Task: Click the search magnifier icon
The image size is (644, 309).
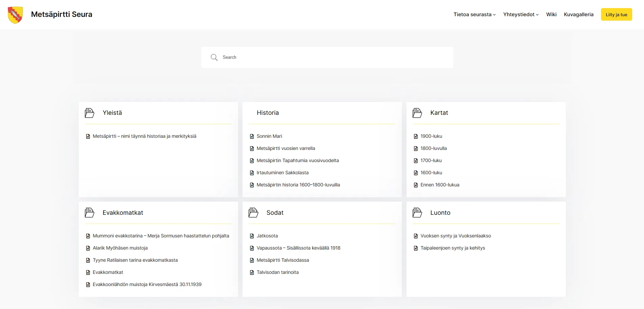Action: tap(214, 57)
